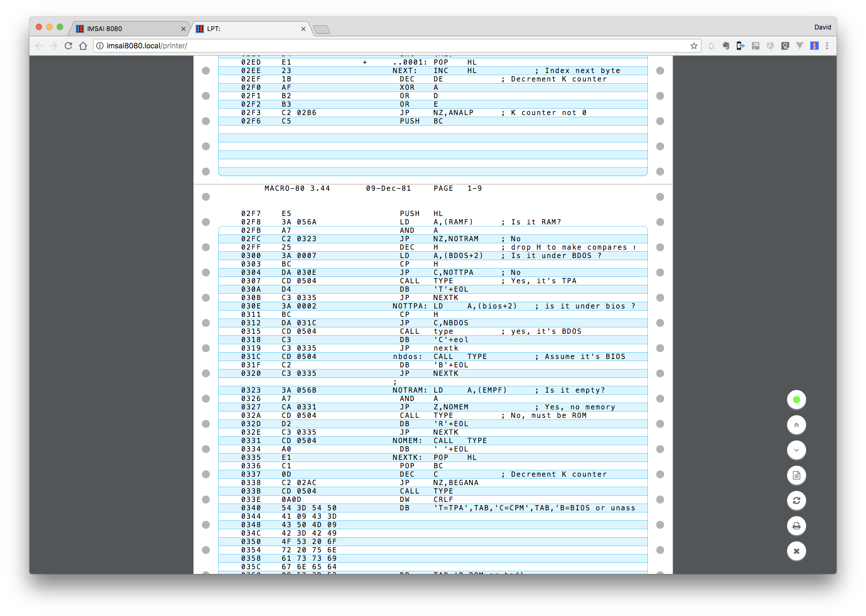Viewport: 866px width, 616px height.
Task: Click the nbdos: label in the listing
Action: (407, 356)
